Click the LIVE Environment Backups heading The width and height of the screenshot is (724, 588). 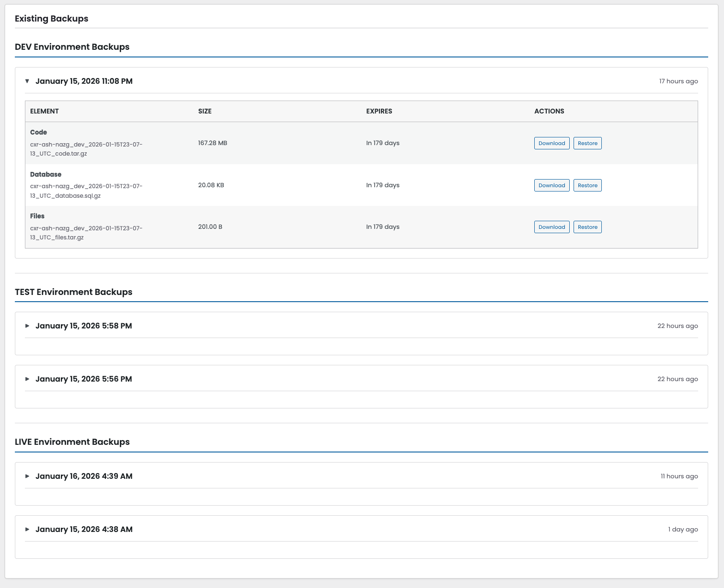72,441
